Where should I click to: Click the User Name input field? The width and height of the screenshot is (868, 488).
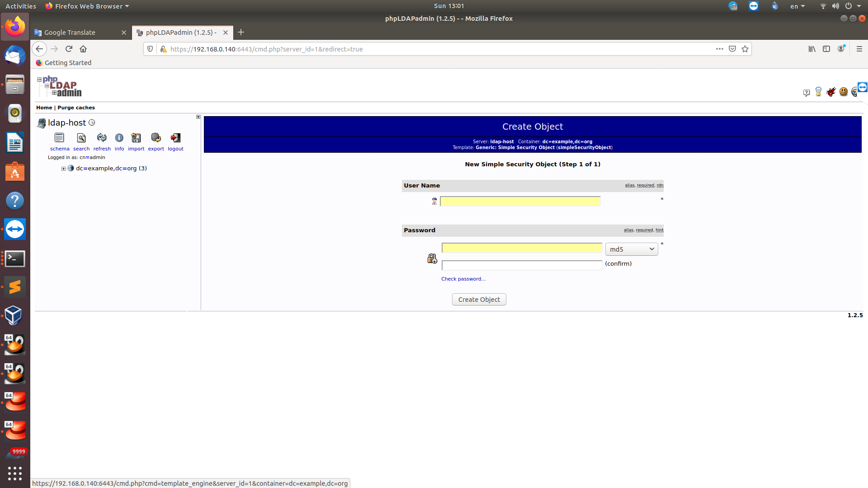[x=520, y=201]
